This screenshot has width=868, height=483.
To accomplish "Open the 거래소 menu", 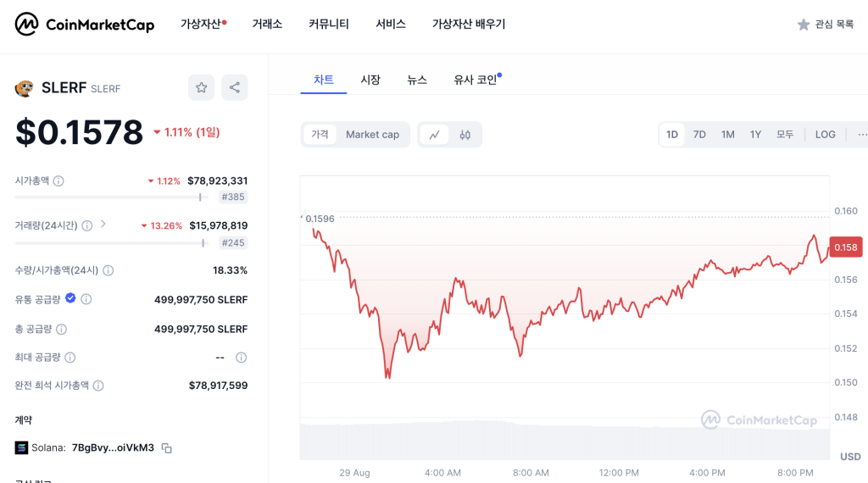I will click(x=267, y=24).
